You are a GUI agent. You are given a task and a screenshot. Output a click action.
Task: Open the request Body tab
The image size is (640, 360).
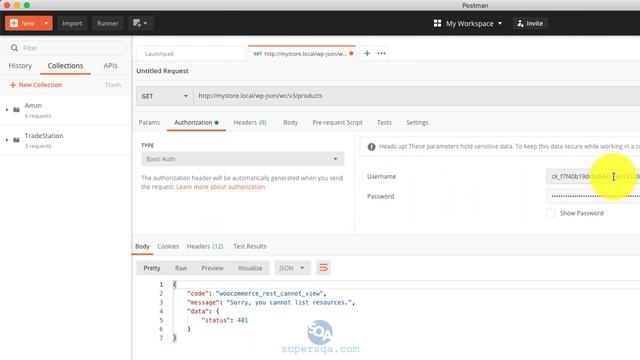(290, 122)
